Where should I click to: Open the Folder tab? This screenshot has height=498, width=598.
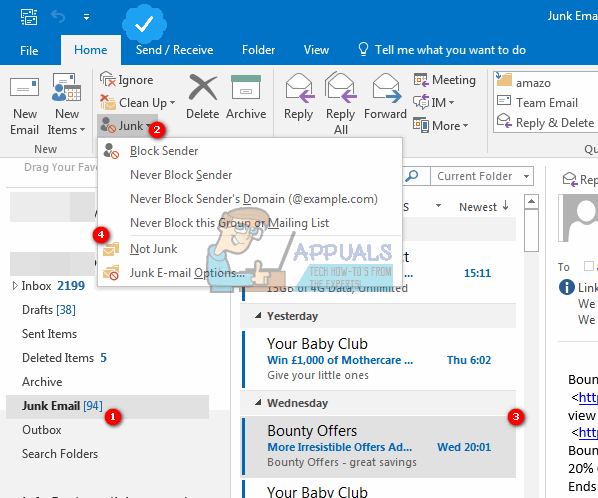click(258, 50)
